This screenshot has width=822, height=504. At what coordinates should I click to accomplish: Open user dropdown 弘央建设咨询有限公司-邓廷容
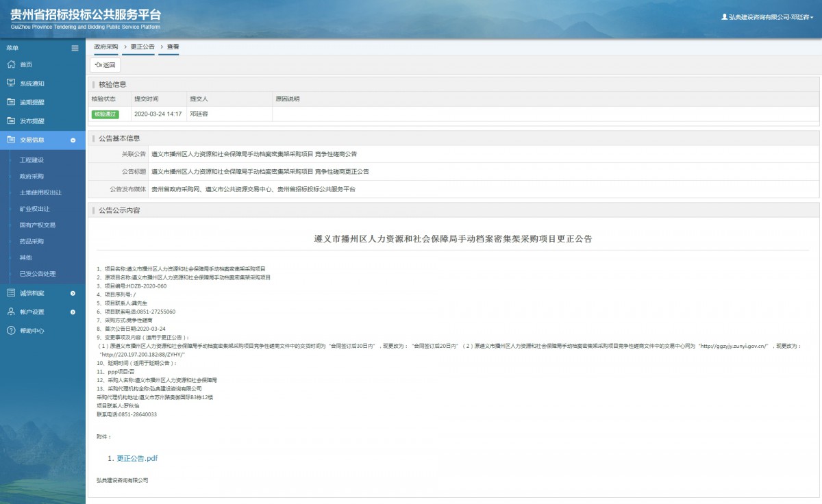[x=767, y=16]
